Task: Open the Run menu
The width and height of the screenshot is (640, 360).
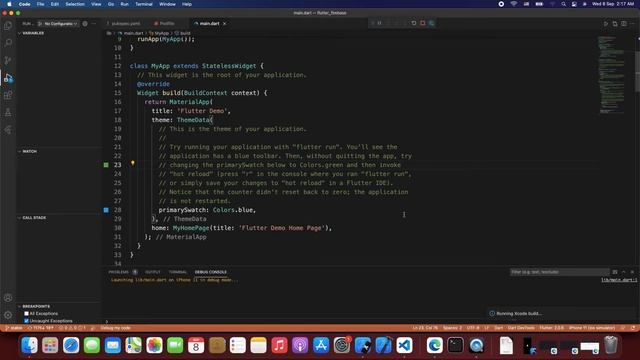Action: (x=124, y=4)
